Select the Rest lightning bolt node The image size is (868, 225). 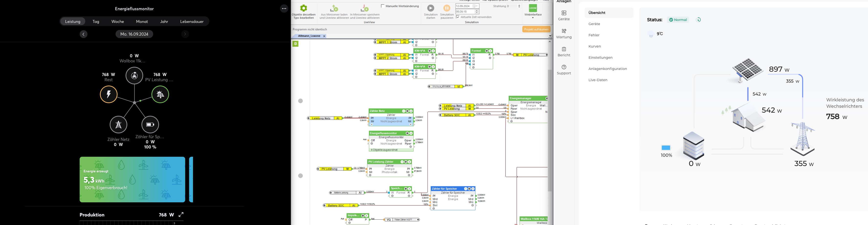pyautogui.click(x=108, y=95)
